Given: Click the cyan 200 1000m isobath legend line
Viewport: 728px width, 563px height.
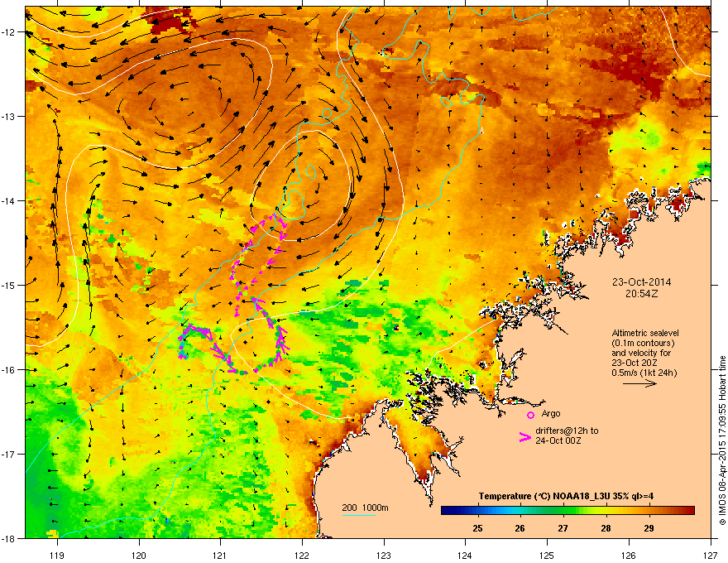Looking at the screenshot, I should [x=359, y=515].
